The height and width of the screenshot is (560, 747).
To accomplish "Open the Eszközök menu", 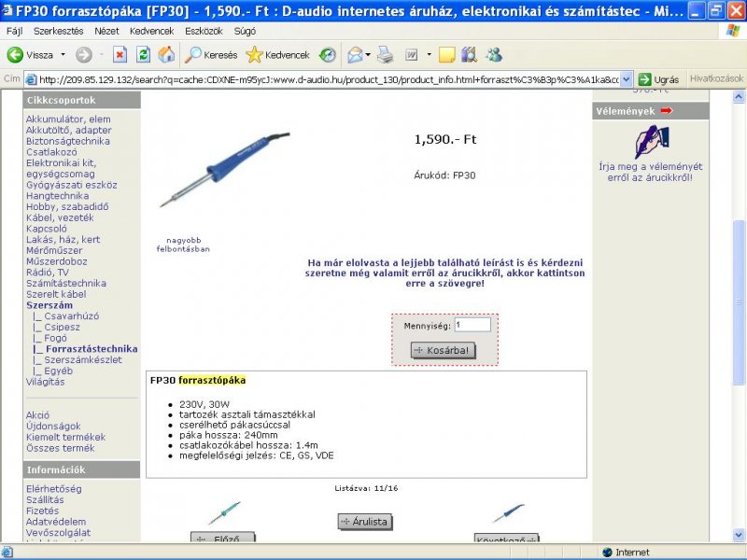I will tap(204, 31).
